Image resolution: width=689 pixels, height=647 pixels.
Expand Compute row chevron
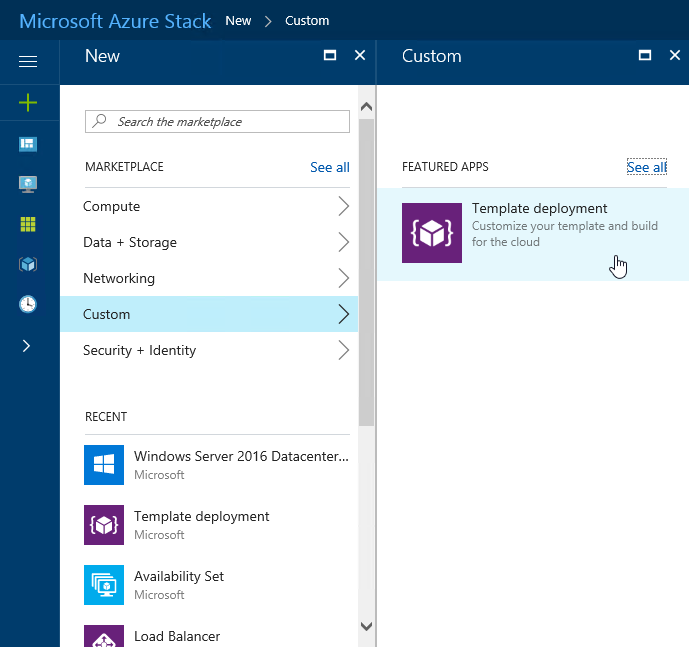[344, 206]
